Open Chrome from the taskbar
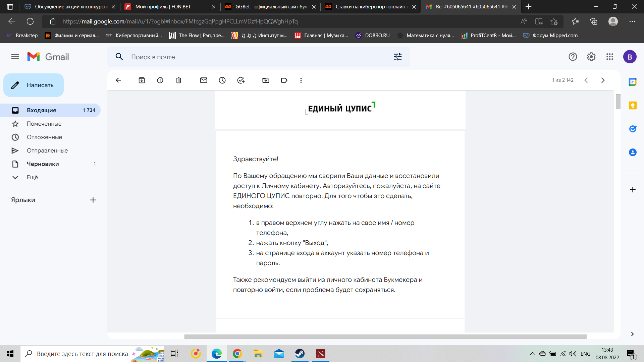Viewport: 644px width, 362px height. coord(237,354)
